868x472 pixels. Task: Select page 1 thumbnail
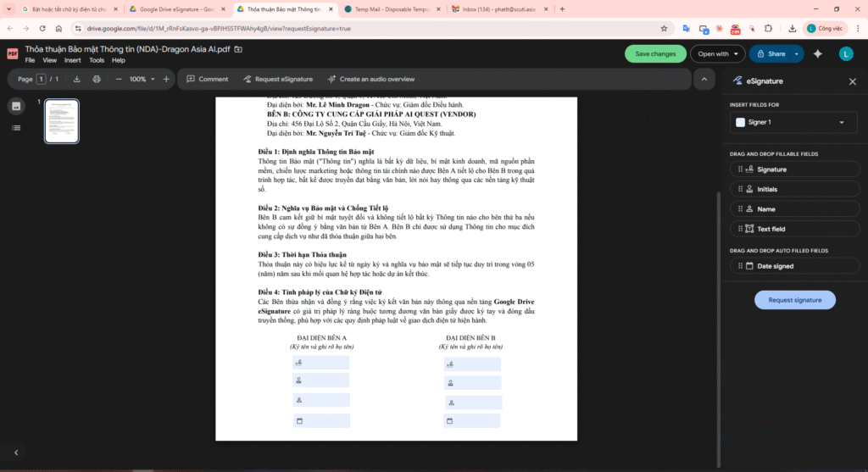coord(62,121)
